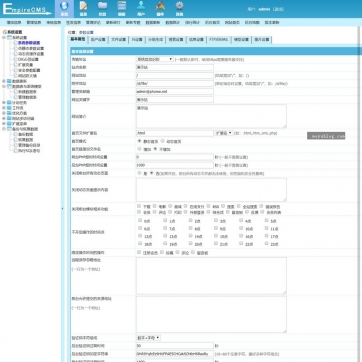Click the admin@phome.net email input field

tap(175, 91)
